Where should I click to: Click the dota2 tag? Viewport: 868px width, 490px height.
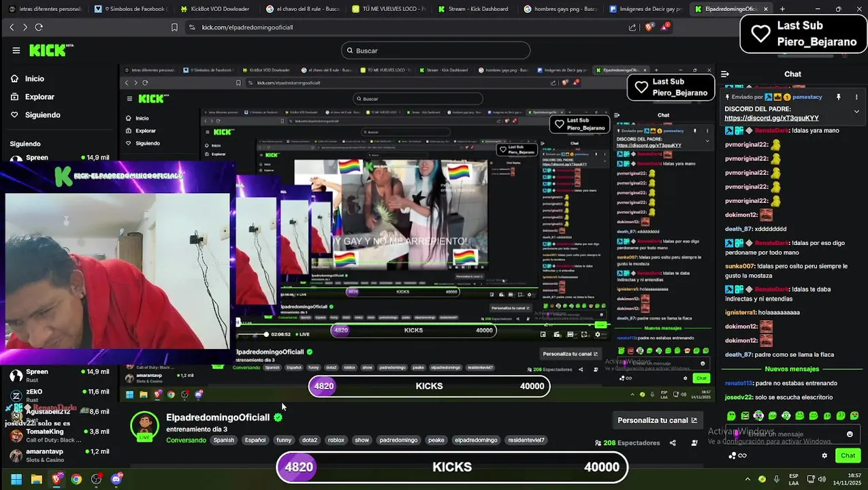point(310,440)
